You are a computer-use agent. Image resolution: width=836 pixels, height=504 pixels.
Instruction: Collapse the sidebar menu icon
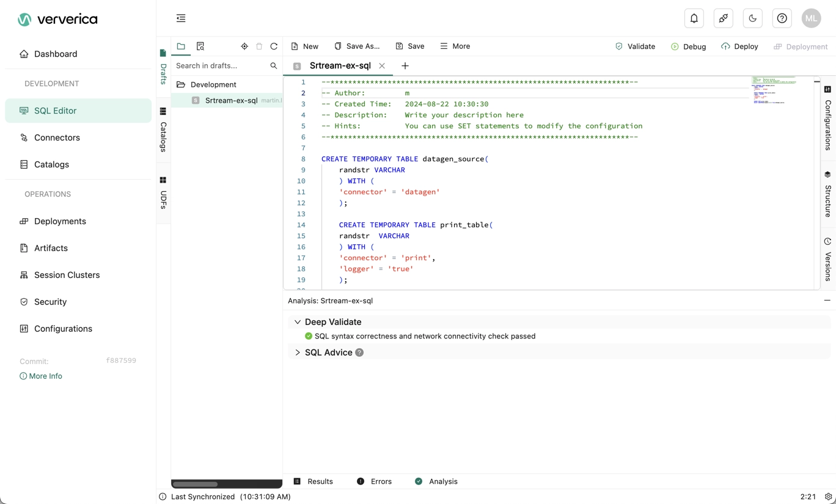pos(181,18)
